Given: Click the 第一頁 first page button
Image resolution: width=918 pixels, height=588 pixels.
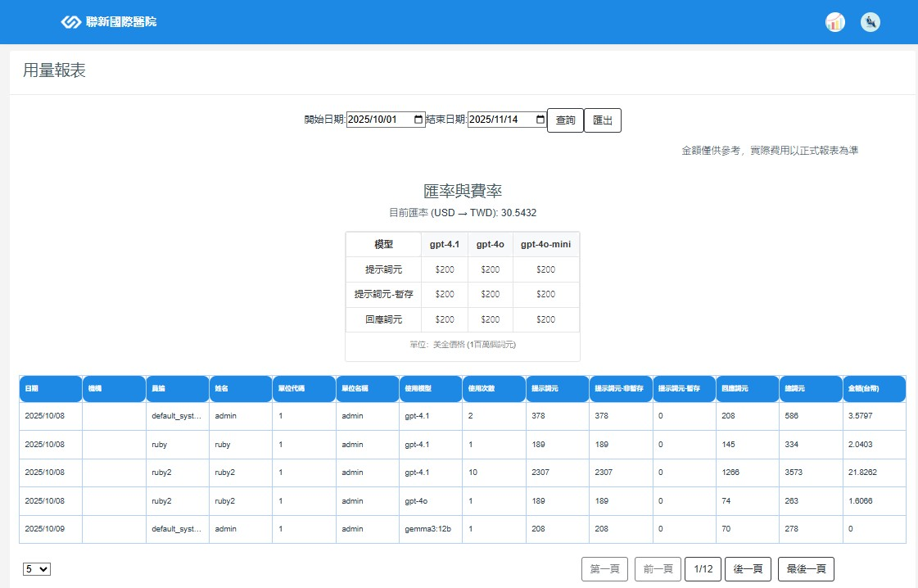Looking at the screenshot, I should point(605,569).
